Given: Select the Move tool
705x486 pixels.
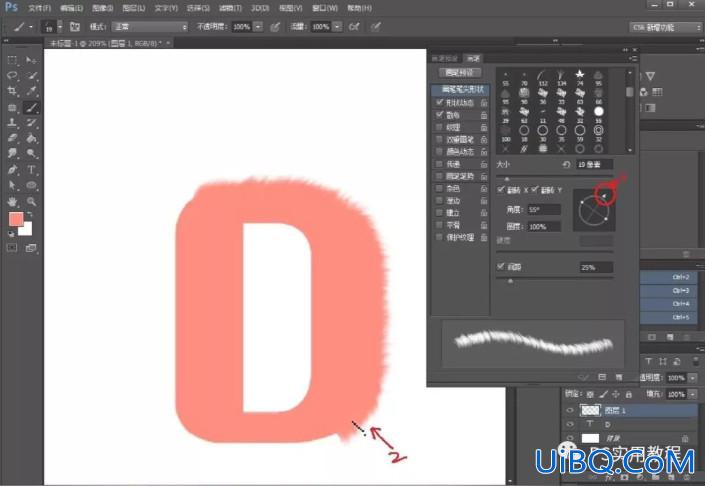Looking at the screenshot, I should [x=31, y=60].
